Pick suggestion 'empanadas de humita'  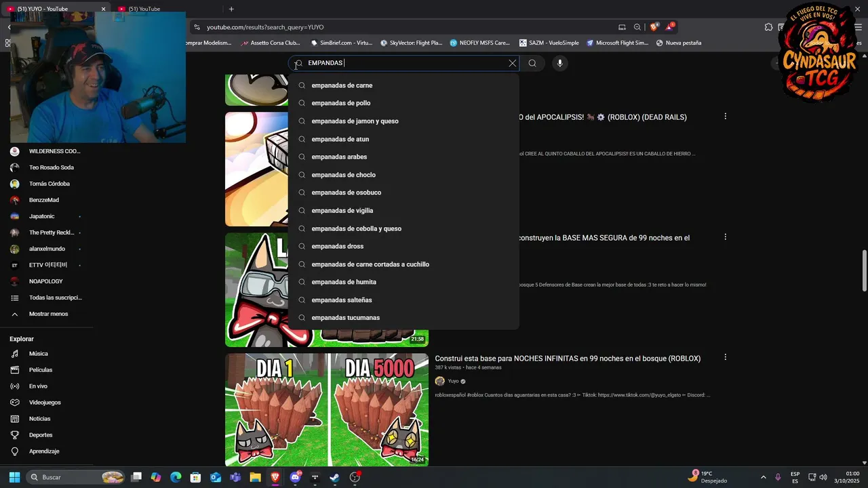403,282
